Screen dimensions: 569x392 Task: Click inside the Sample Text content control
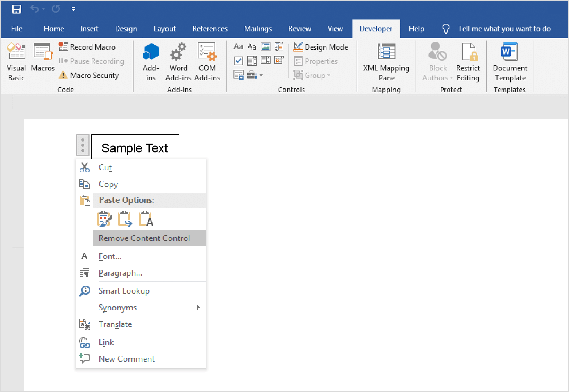(x=135, y=148)
